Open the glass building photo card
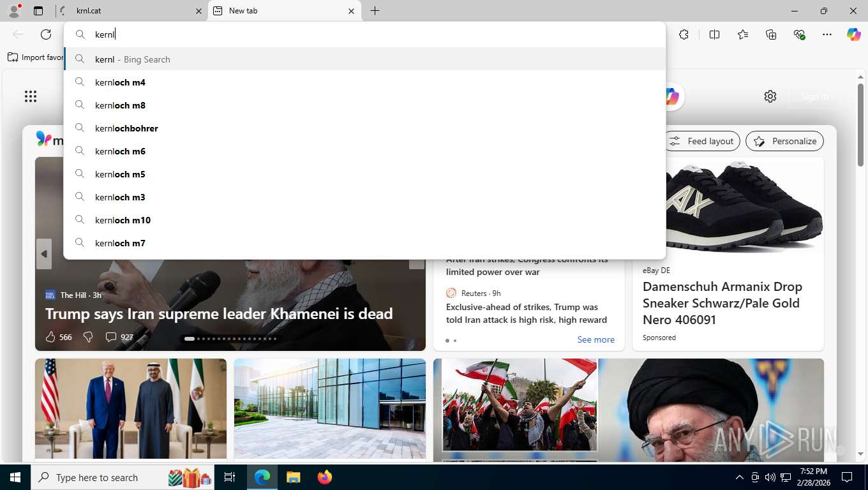 pyautogui.click(x=330, y=408)
